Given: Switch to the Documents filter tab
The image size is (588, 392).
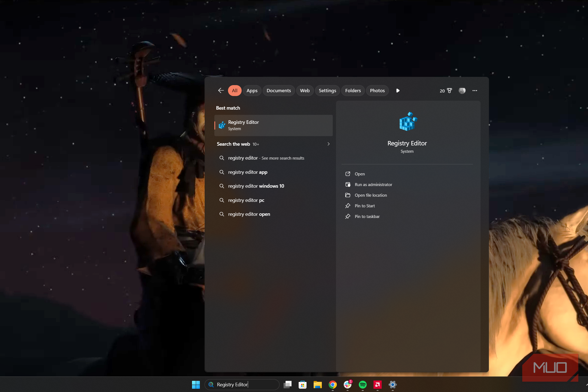Looking at the screenshot, I should [x=278, y=91].
